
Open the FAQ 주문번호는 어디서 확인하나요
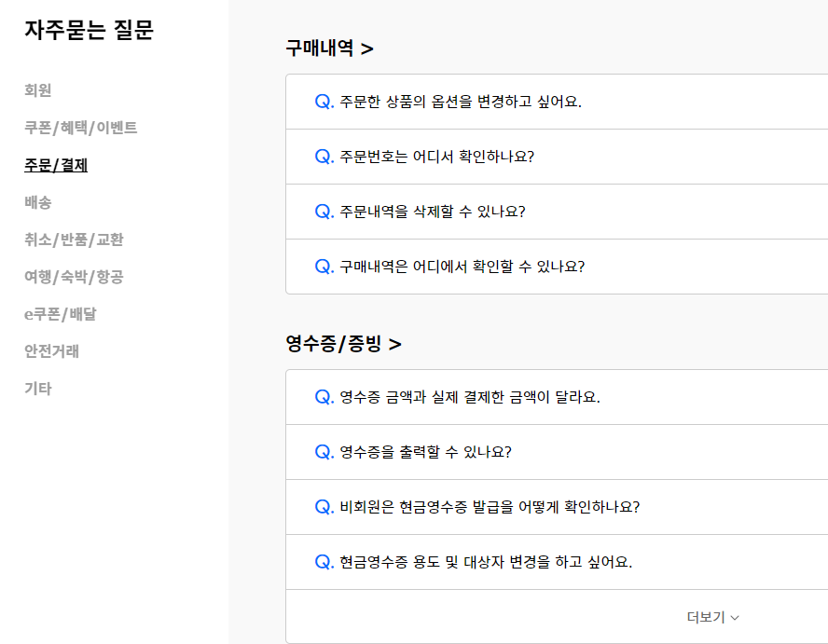tap(443, 156)
